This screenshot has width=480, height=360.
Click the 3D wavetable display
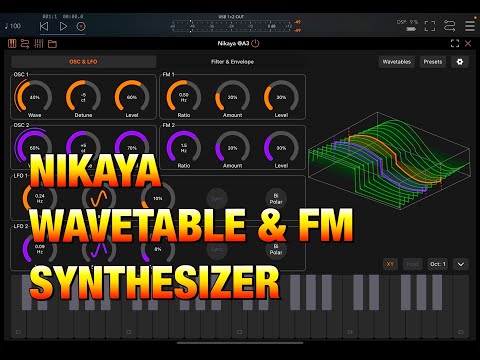point(389,161)
